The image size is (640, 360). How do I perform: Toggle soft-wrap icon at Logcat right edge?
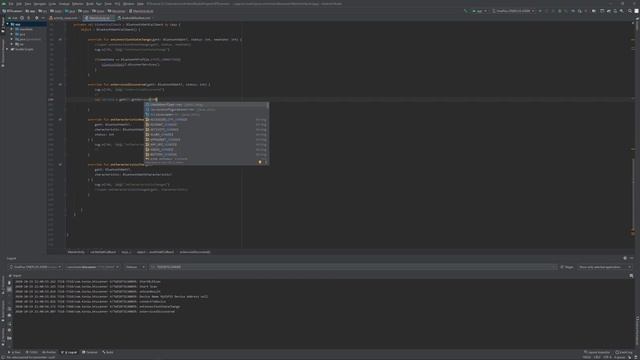(631, 276)
